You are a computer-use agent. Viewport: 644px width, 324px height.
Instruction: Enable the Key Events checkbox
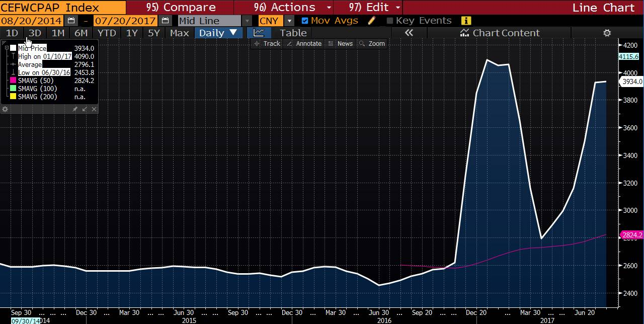390,21
